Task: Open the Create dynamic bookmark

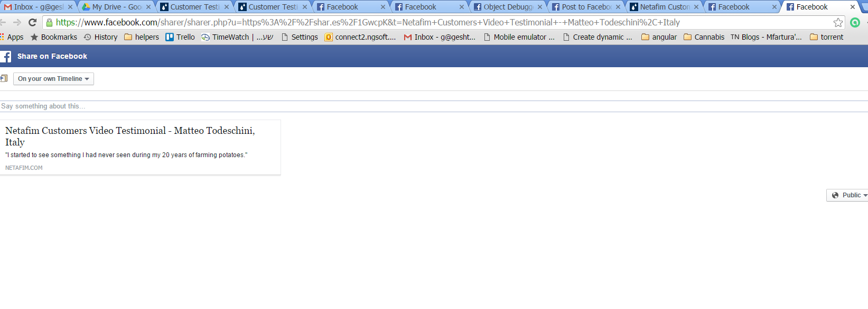Action: pyautogui.click(x=598, y=37)
